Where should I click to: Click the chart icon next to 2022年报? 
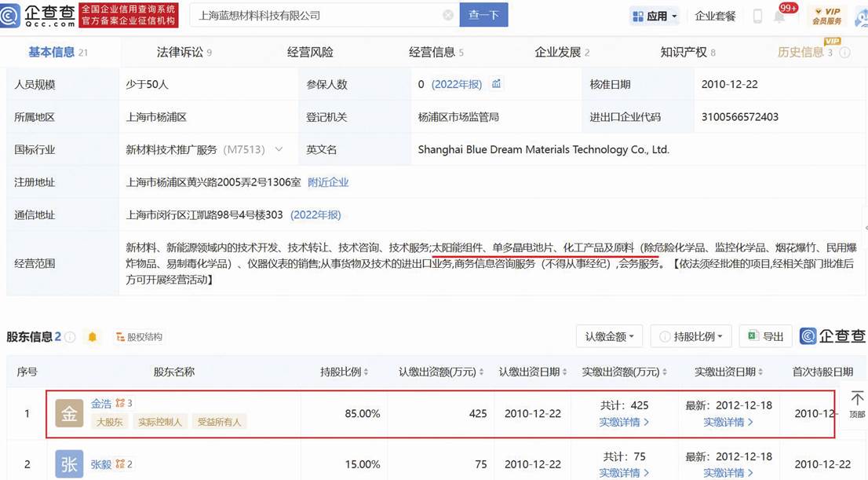[496, 84]
